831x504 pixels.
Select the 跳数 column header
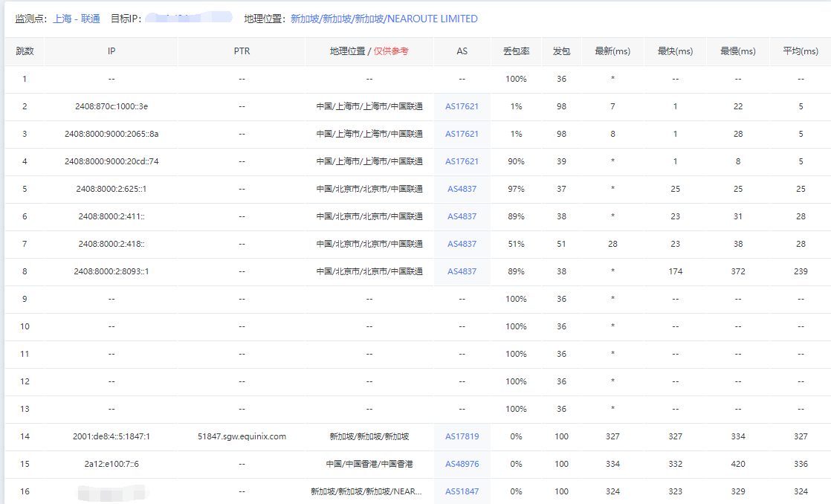[x=25, y=51]
